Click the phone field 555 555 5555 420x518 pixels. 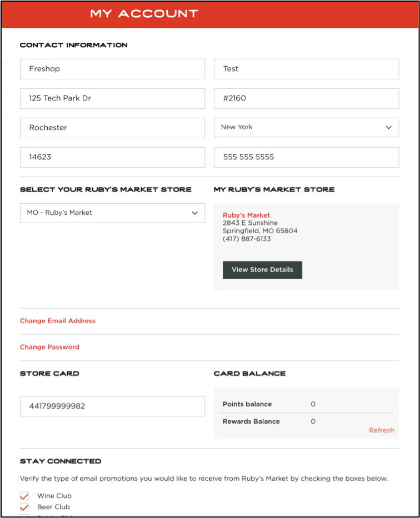tap(306, 157)
